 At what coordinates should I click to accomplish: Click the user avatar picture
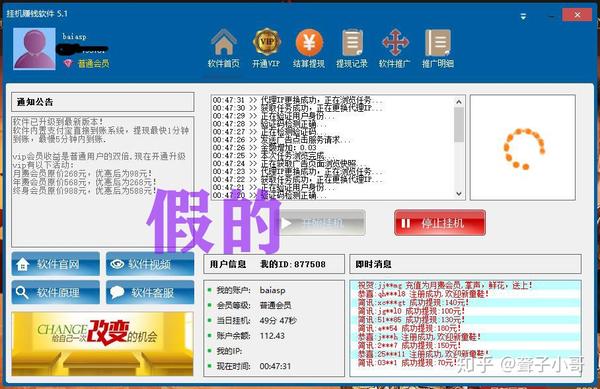coord(34,49)
